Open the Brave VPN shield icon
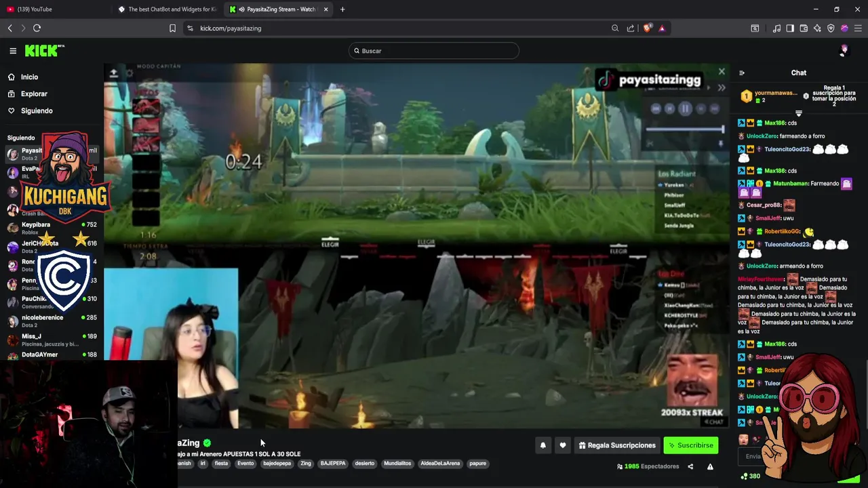This screenshot has height=488, width=868. 831,28
